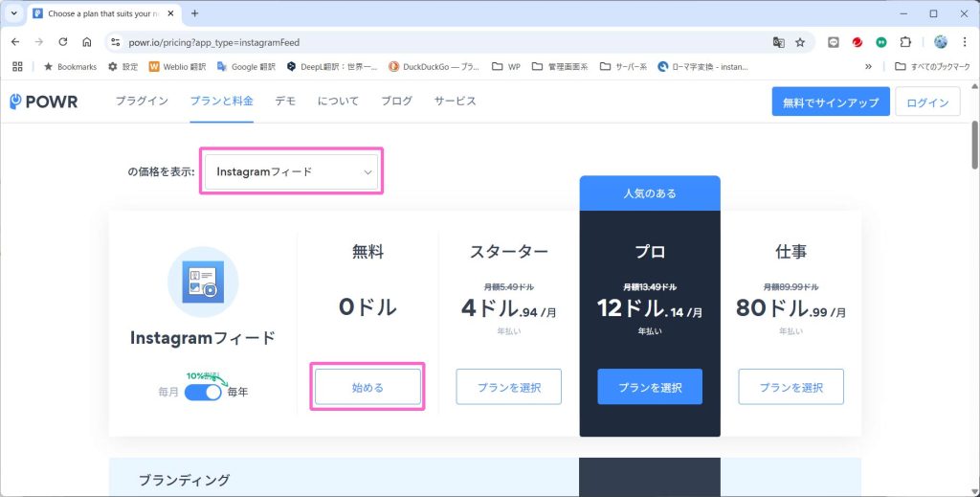Reload the page
The height and width of the screenshot is (497, 980).
62,42
